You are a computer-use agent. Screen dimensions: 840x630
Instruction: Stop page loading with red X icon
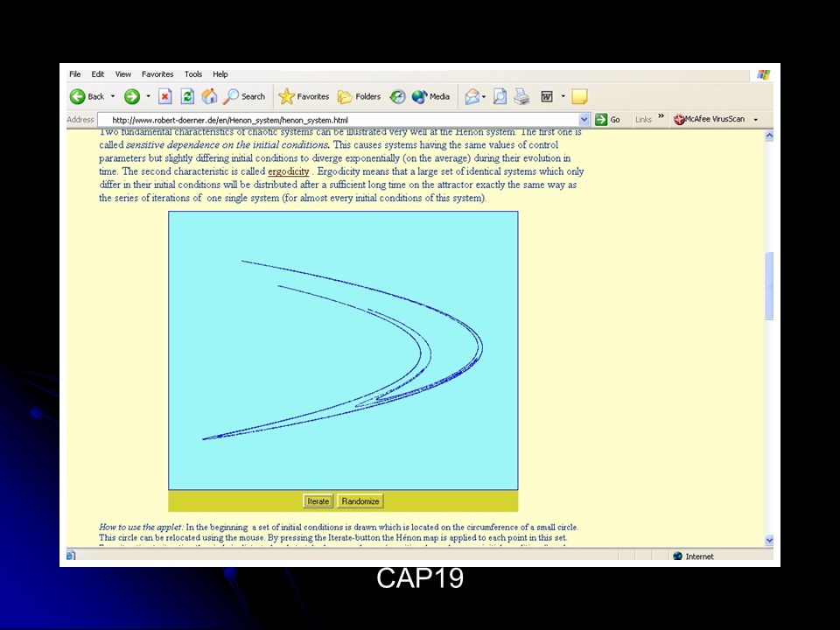pyautogui.click(x=165, y=96)
